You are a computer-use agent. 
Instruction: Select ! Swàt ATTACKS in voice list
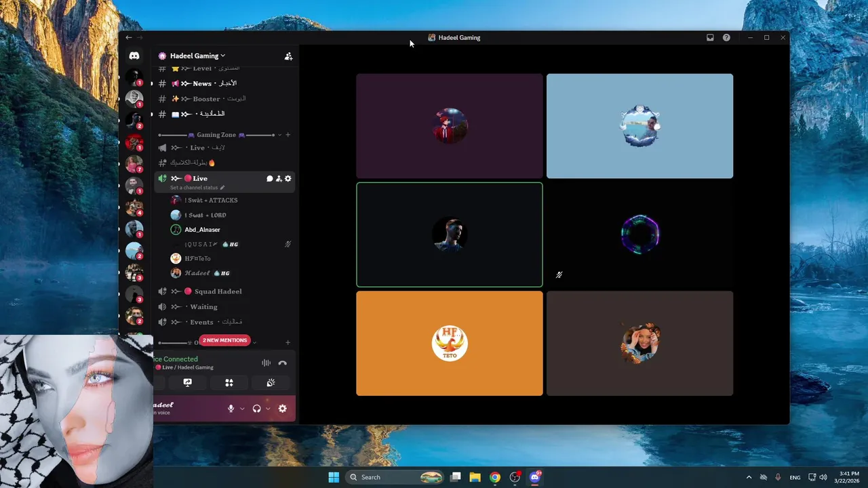point(231,201)
